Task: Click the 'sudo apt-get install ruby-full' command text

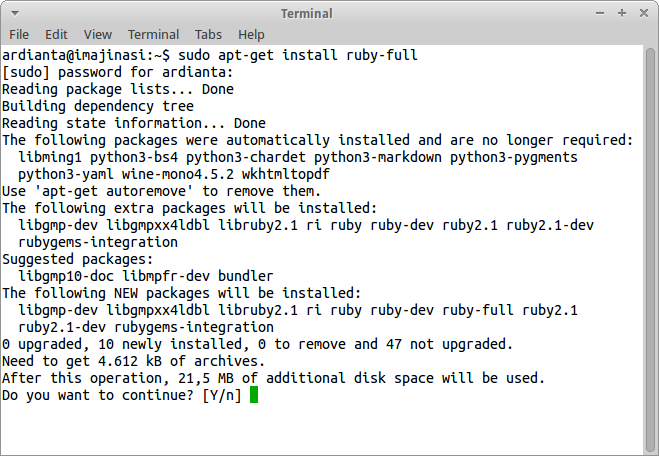Action: click(x=298, y=55)
